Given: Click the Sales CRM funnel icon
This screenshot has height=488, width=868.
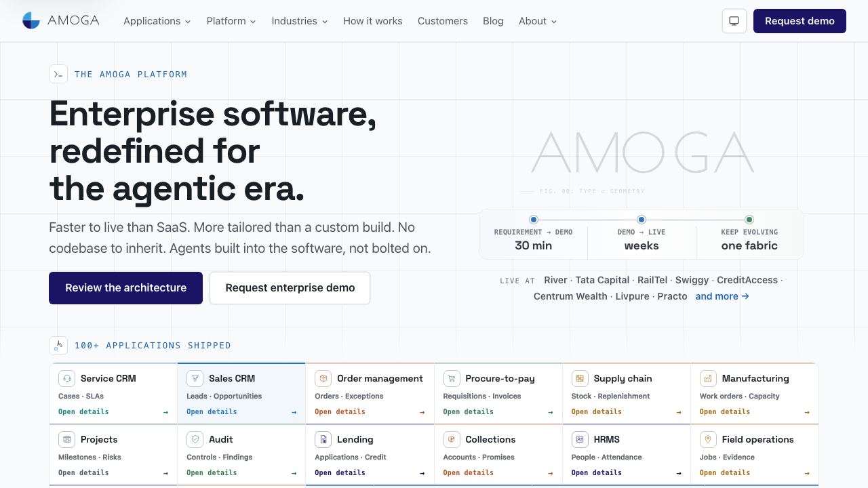Looking at the screenshot, I should [x=195, y=378].
